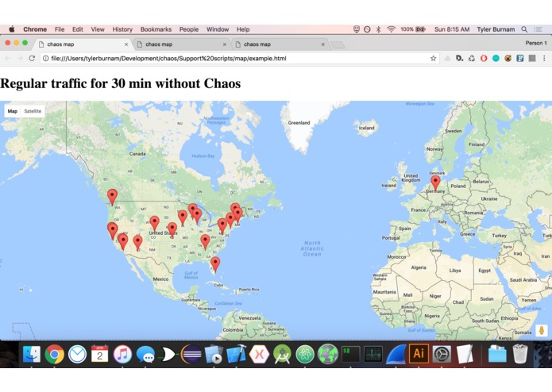View site info icon in address bar
The width and height of the screenshot is (552, 392).
pyautogui.click(x=46, y=59)
